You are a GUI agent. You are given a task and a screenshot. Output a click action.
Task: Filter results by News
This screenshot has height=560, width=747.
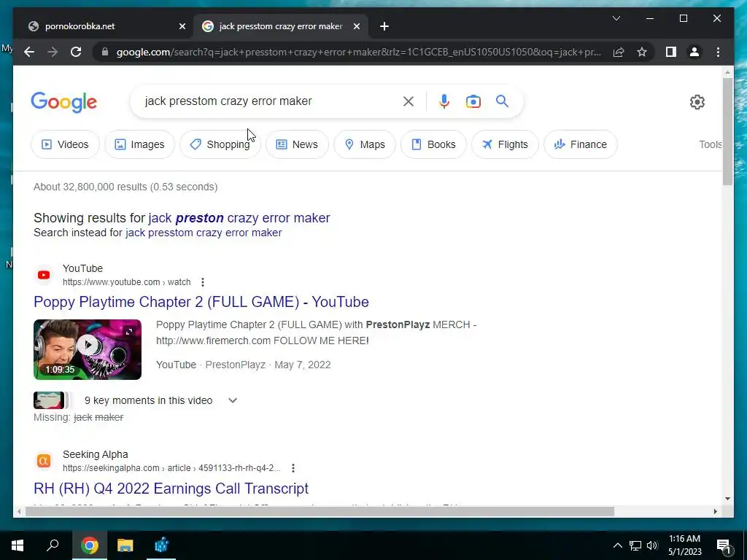(297, 144)
